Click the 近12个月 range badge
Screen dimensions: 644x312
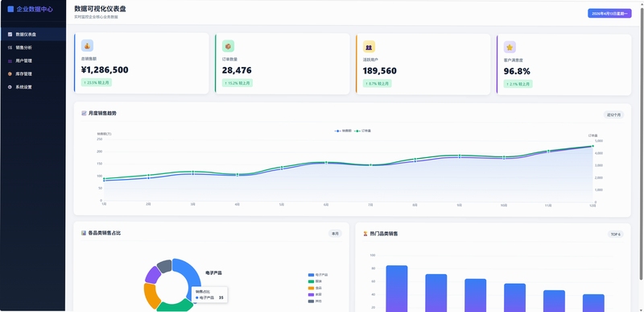tap(613, 114)
